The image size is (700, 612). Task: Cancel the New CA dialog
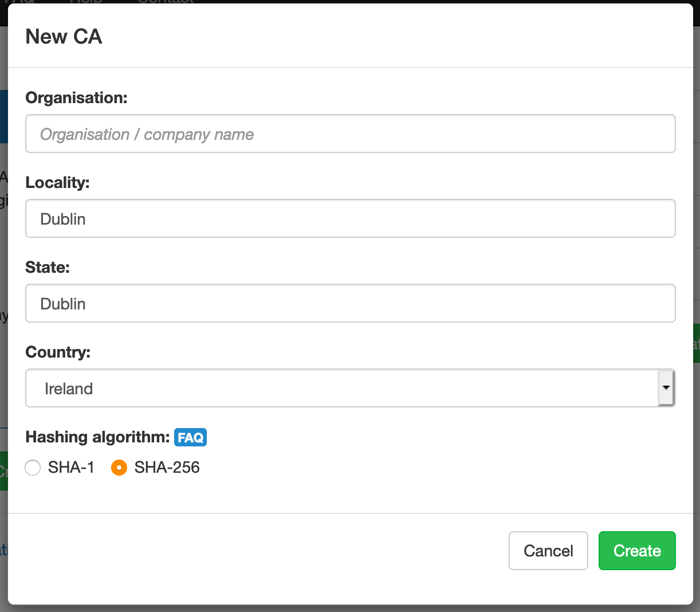point(548,551)
